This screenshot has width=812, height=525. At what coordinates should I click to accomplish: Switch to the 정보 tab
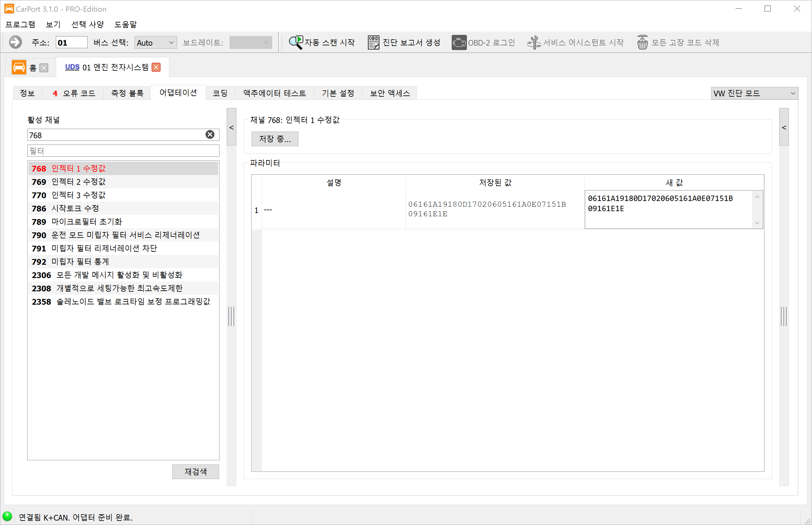[27, 93]
